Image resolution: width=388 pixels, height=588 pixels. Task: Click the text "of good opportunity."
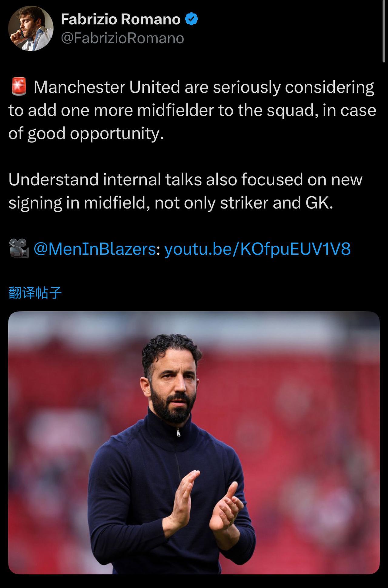pyautogui.click(x=86, y=134)
